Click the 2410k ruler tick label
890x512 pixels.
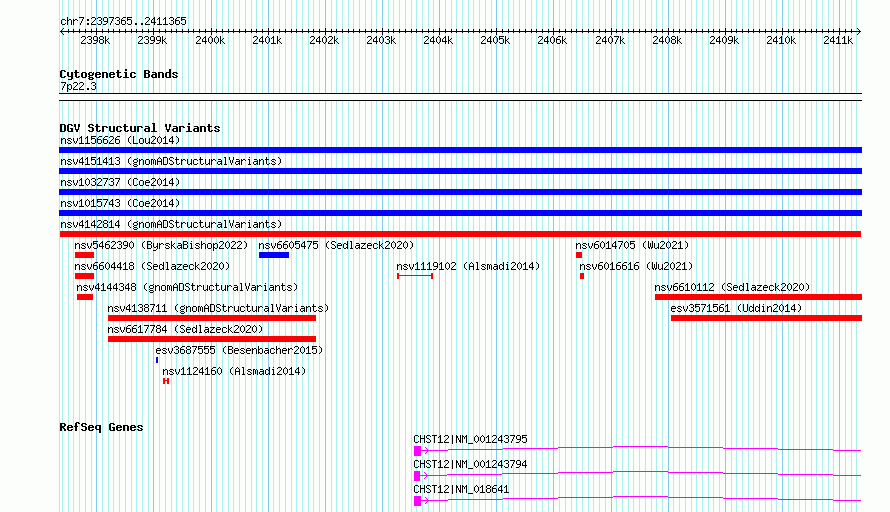[x=780, y=40]
